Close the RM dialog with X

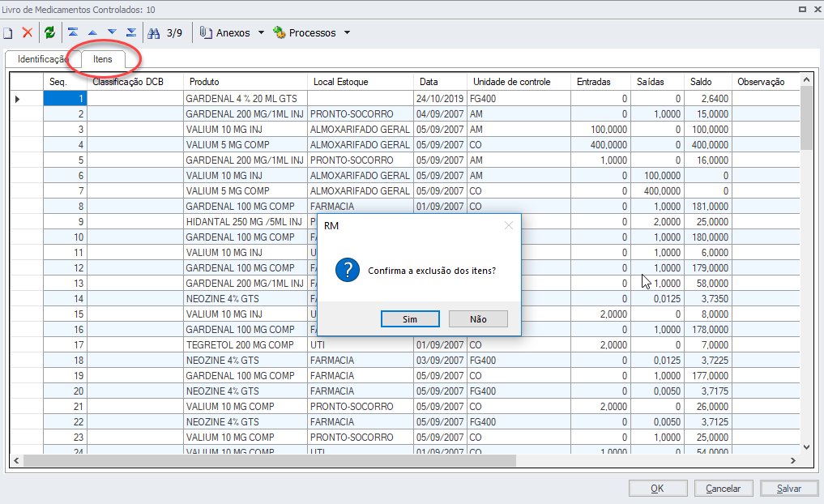(508, 225)
